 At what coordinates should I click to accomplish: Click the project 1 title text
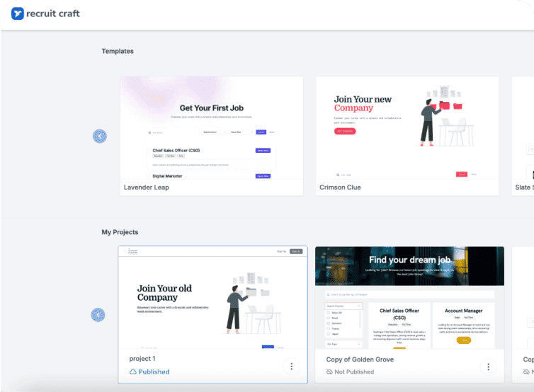142,359
